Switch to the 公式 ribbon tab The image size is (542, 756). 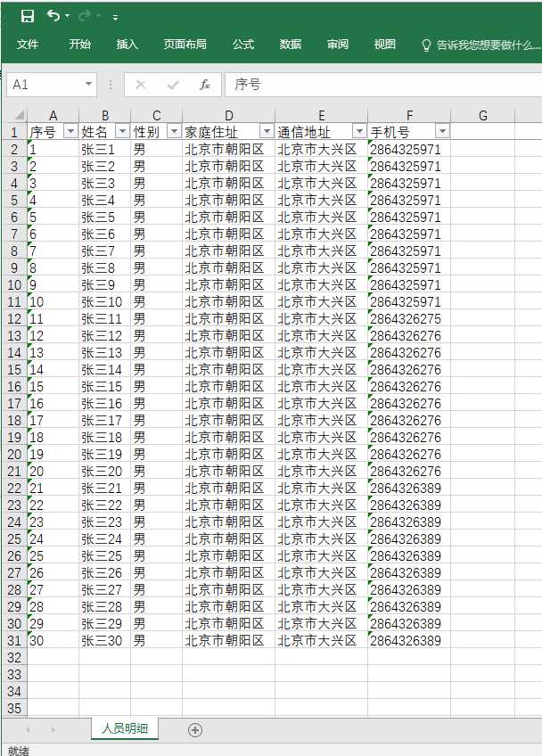pos(243,45)
